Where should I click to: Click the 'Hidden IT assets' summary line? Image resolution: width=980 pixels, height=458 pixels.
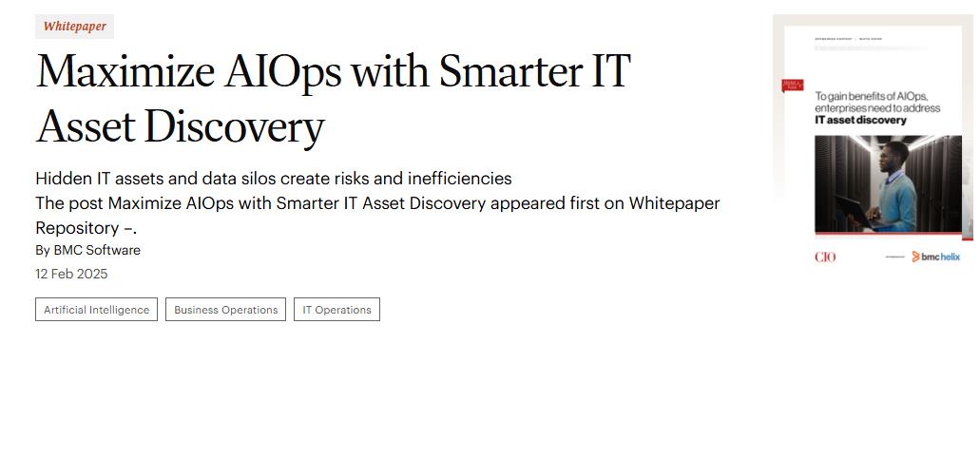[273, 179]
